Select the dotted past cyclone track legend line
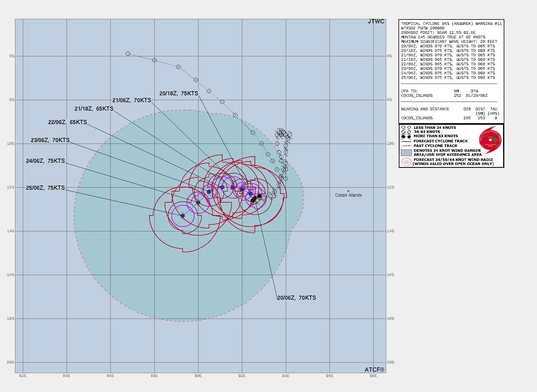537x392 pixels. [406, 146]
